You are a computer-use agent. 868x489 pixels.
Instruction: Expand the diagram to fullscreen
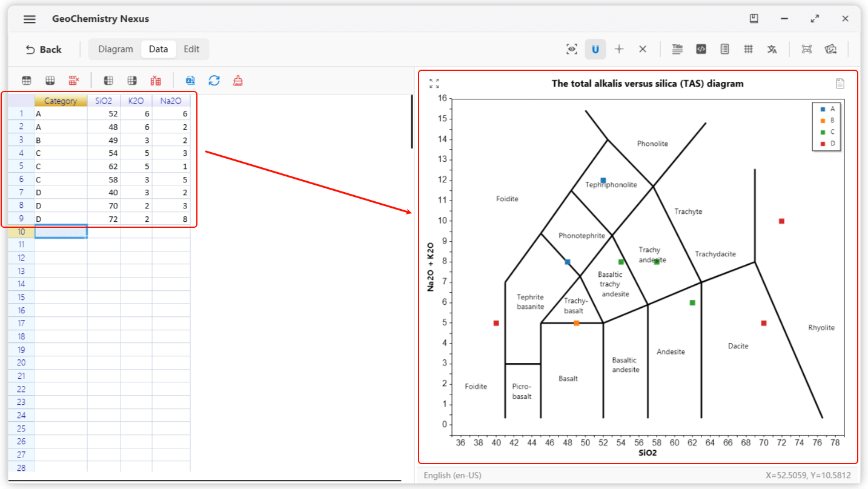[434, 84]
